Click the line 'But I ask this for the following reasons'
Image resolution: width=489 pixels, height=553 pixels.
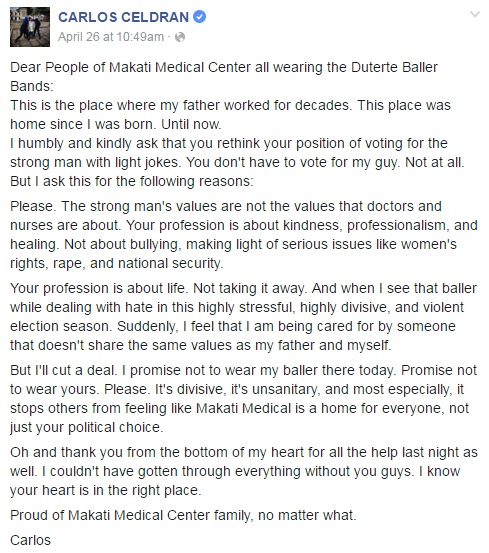(132, 181)
